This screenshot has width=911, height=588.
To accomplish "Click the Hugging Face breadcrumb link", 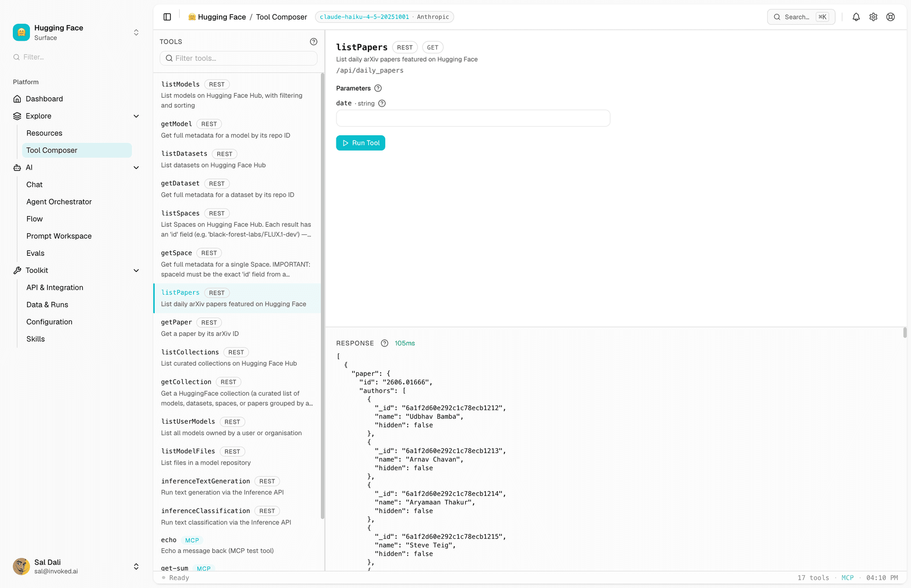I will point(222,17).
